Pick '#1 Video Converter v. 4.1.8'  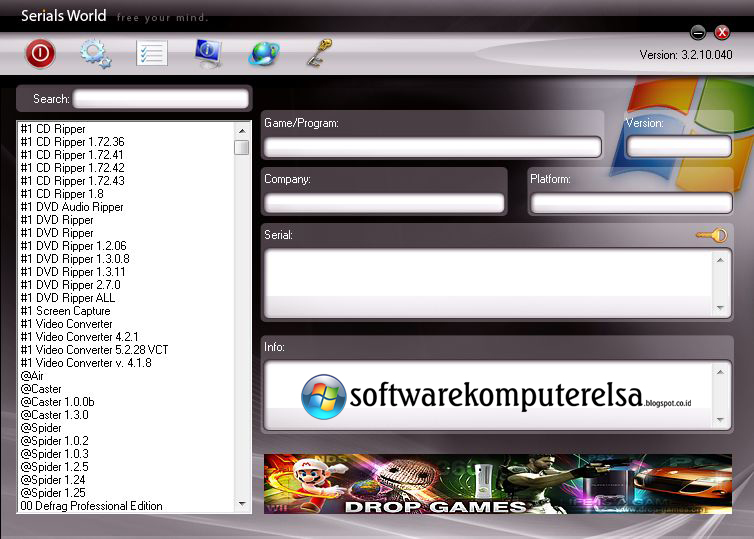[86, 363]
